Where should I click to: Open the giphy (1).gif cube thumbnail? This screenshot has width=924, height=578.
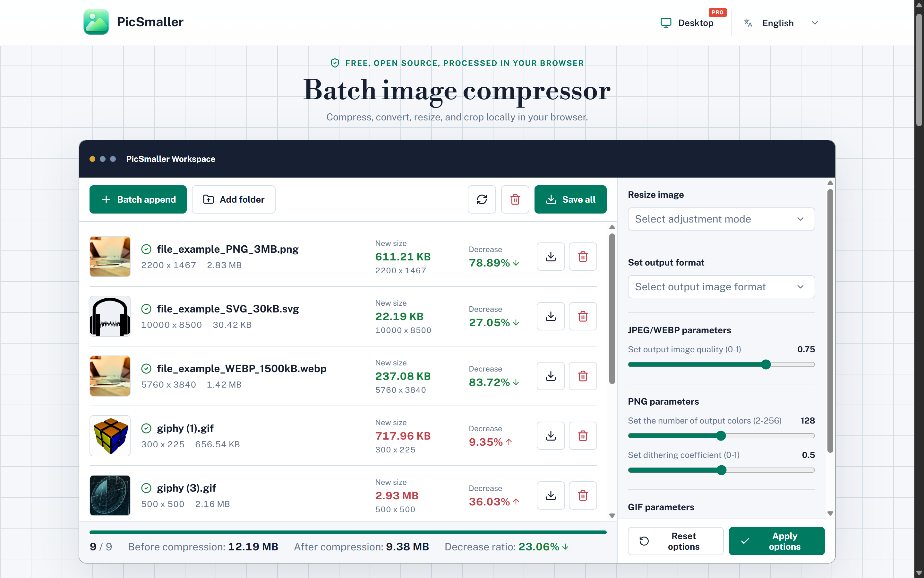click(110, 435)
